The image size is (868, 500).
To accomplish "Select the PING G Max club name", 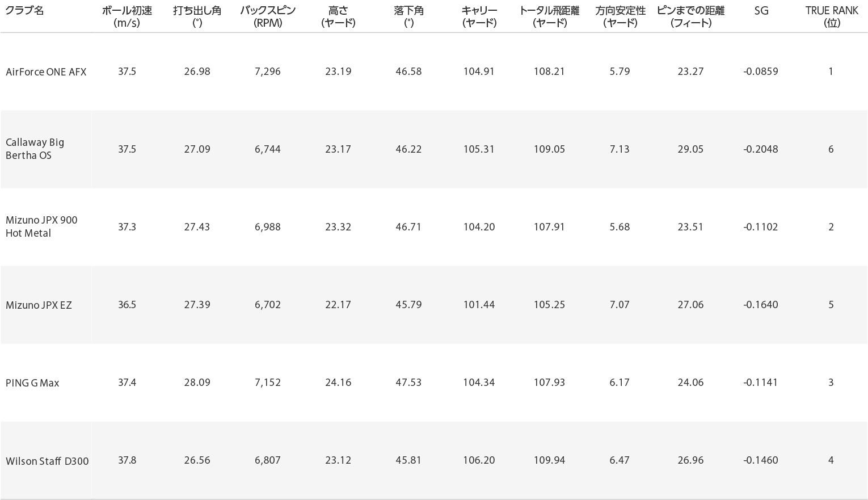I will tap(32, 383).
